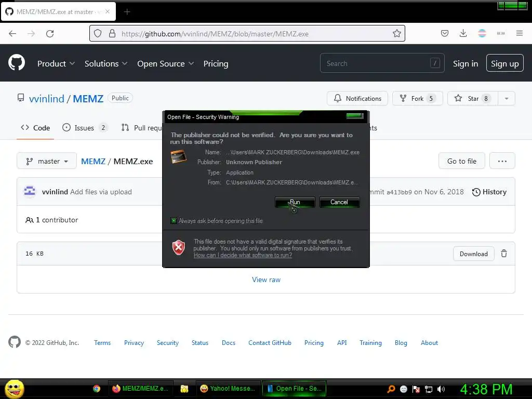The height and width of the screenshot is (399, 532).
Task: Expand the Solutions menu
Action: (x=106, y=63)
